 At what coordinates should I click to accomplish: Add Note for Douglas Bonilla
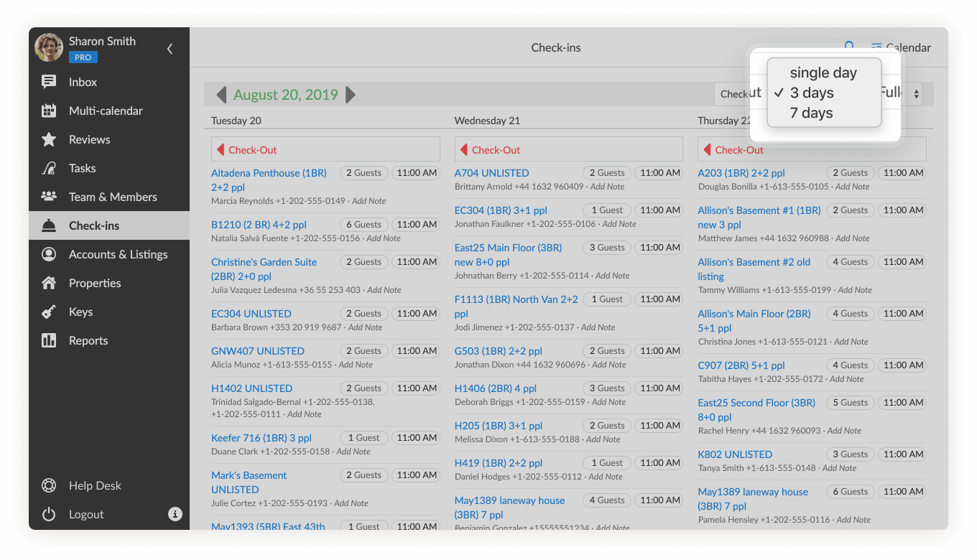click(x=852, y=187)
